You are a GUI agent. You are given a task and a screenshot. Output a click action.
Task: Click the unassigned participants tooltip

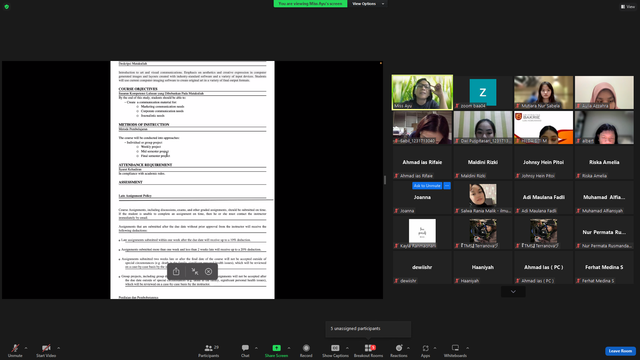click(368, 329)
